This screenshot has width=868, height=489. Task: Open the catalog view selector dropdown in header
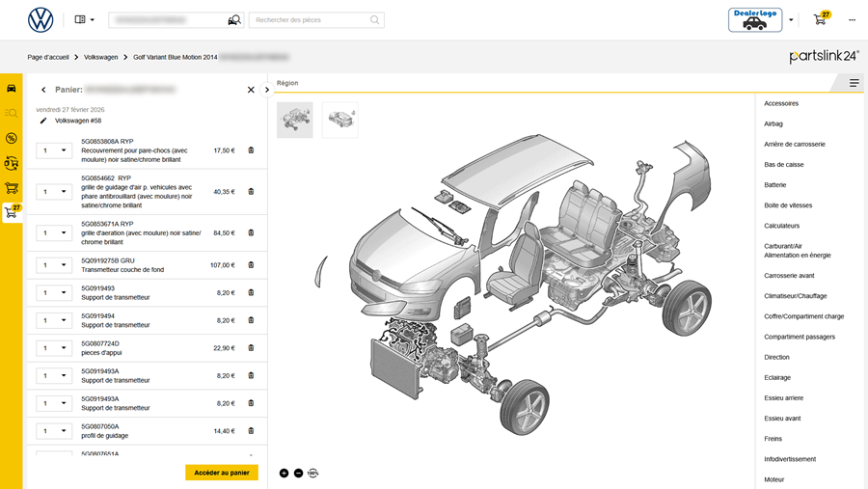(x=85, y=19)
